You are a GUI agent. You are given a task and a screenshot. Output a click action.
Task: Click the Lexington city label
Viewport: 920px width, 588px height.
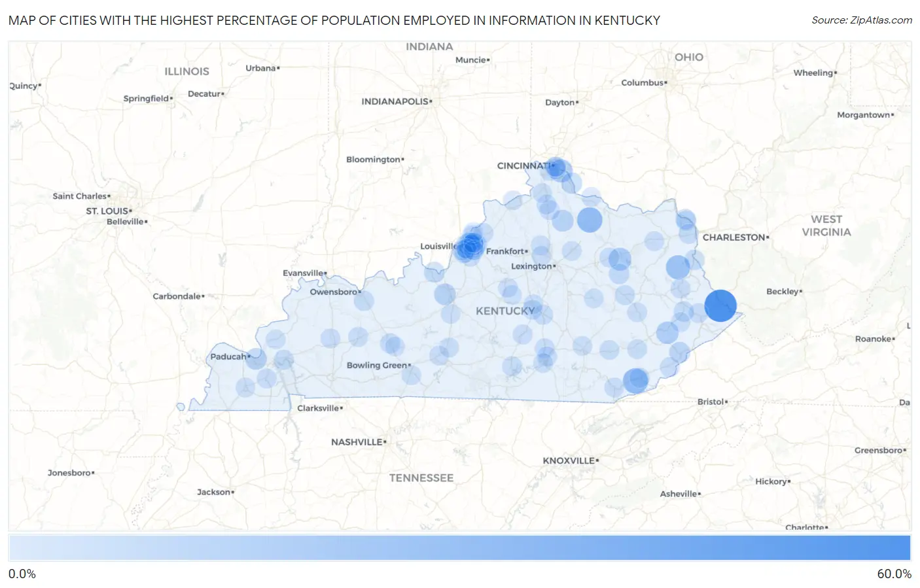tap(532, 266)
